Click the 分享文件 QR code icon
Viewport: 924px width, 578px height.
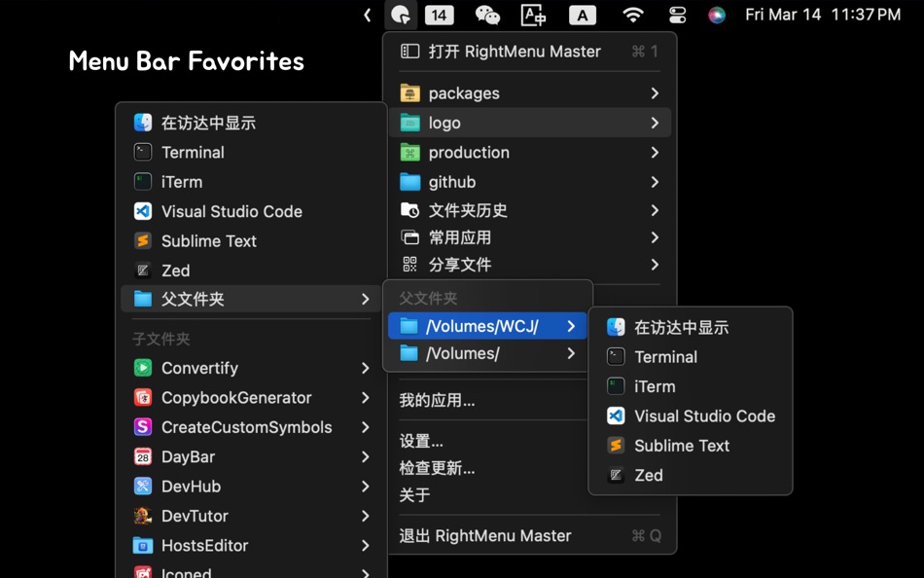(x=410, y=265)
